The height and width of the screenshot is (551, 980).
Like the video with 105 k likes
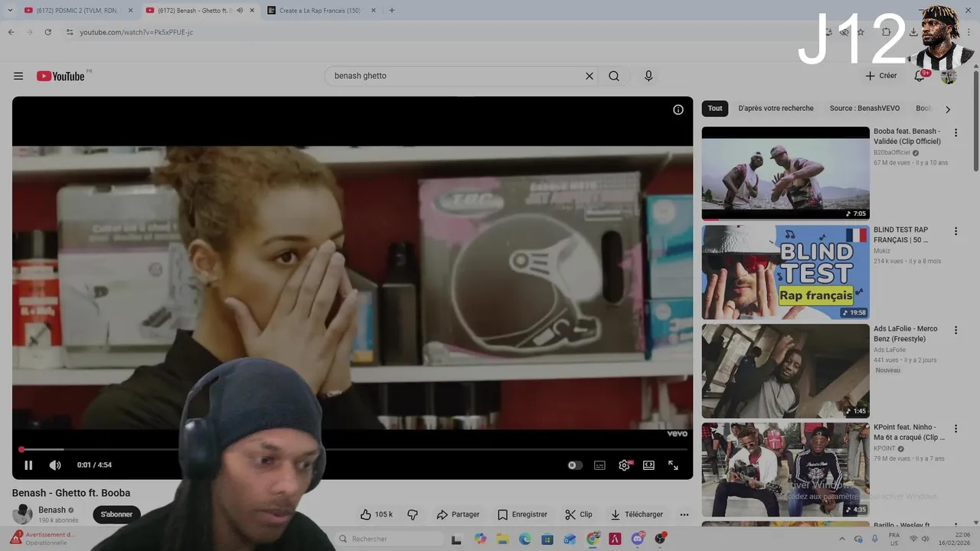click(377, 514)
